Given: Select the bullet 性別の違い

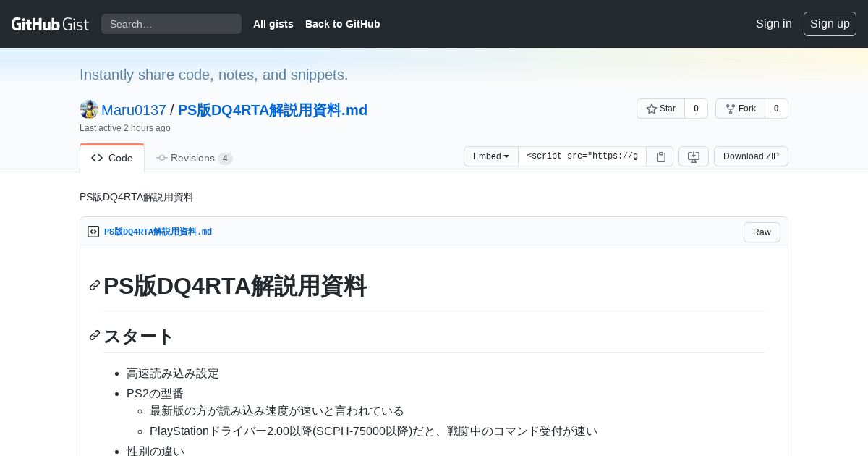Looking at the screenshot, I should coord(156,451).
